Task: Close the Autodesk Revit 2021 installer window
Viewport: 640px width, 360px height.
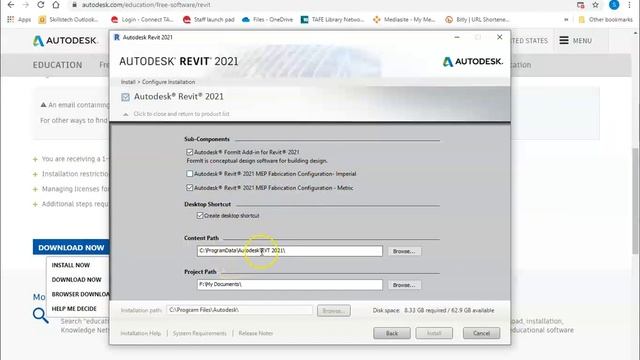Action: click(x=500, y=37)
